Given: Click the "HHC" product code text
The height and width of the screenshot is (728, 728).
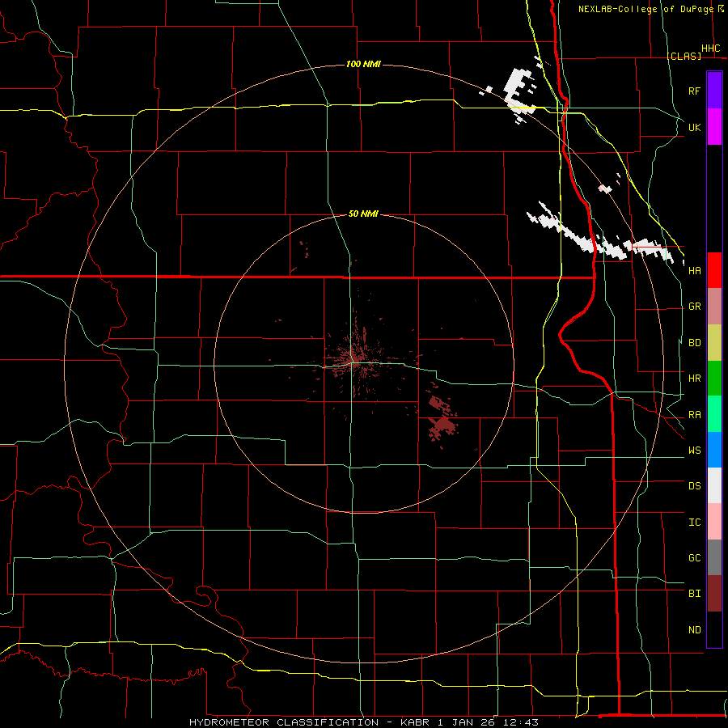Looking at the screenshot, I should pos(710,49).
